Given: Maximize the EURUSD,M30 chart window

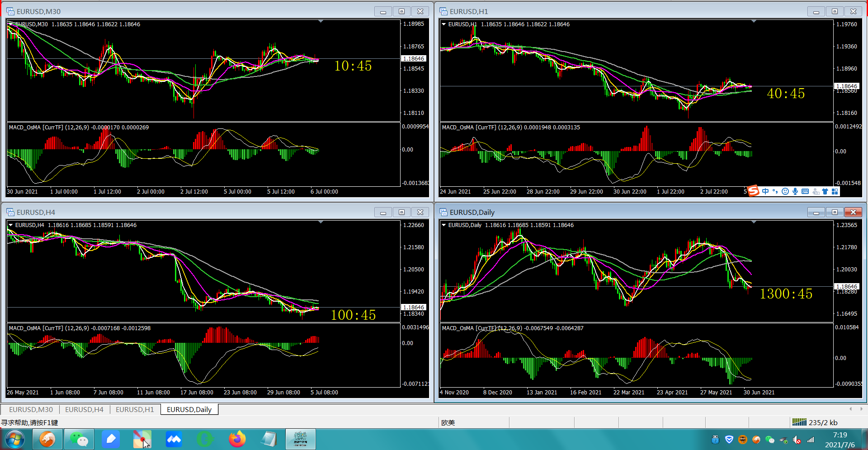Looking at the screenshot, I should [401, 11].
